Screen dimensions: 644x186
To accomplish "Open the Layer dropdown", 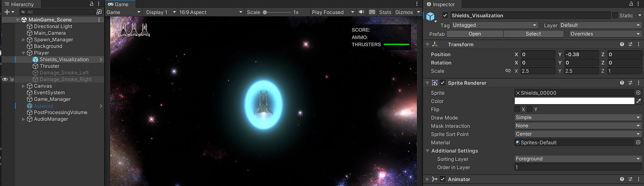I will point(600,25).
